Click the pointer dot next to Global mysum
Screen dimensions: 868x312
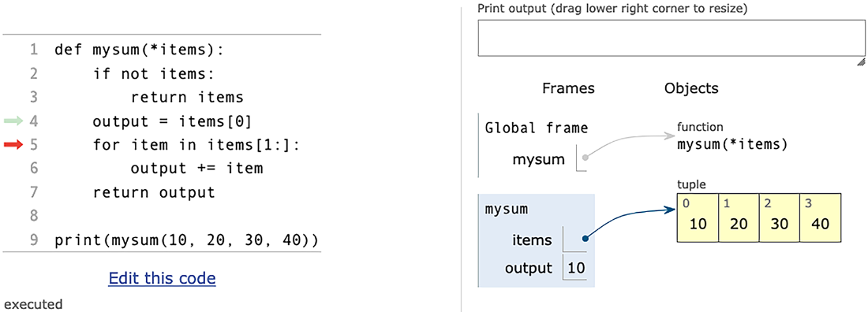pyautogui.click(x=586, y=157)
